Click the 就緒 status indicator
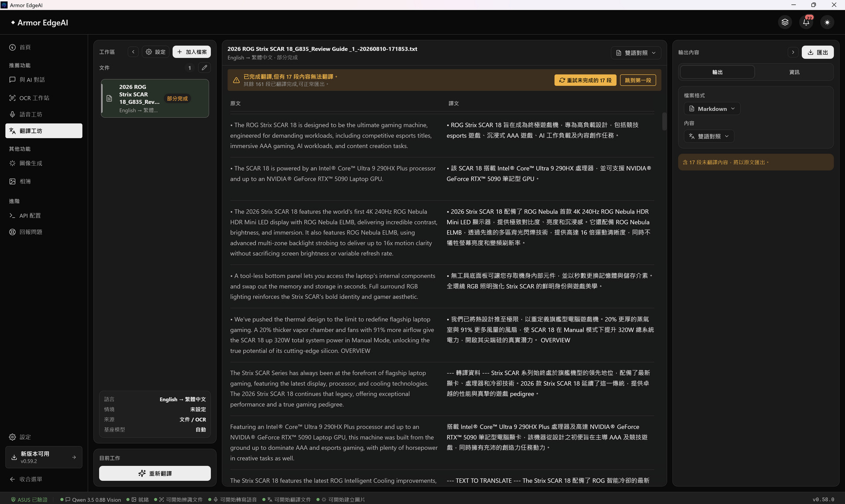The image size is (845, 504). pos(138,500)
